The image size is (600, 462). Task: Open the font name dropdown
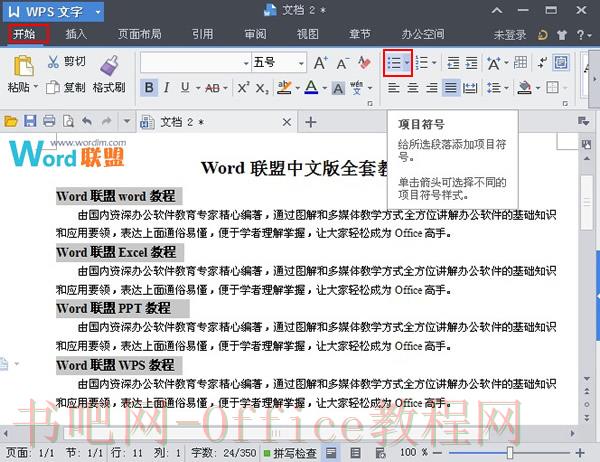[x=246, y=63]
